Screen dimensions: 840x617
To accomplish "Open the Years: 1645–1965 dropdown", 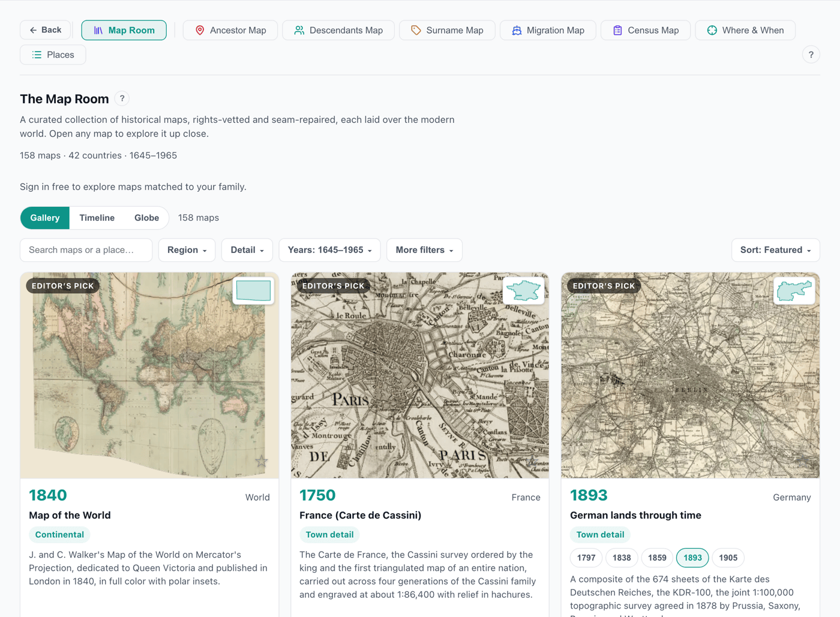I will (x=329, y=250).
